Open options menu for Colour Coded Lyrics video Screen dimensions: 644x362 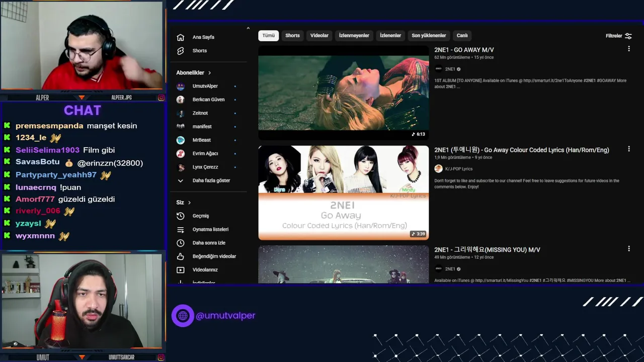629,149
